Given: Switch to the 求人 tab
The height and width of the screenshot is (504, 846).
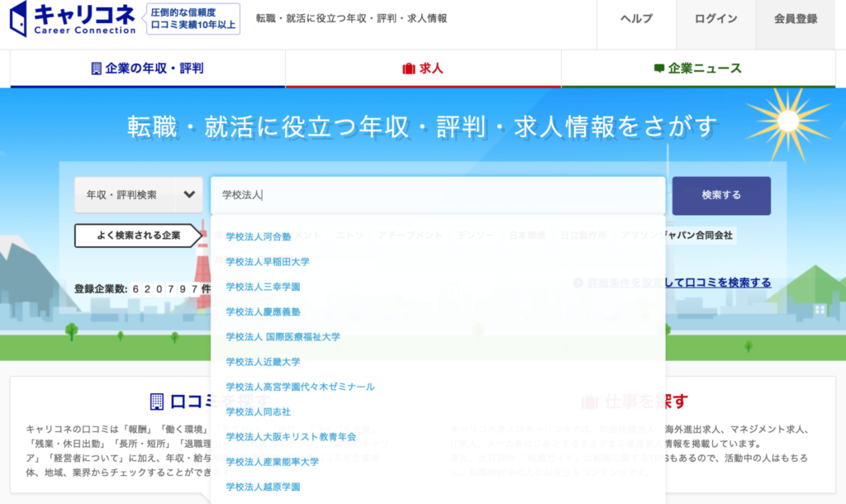Looking at the screenshot, I should coord(423,69).
